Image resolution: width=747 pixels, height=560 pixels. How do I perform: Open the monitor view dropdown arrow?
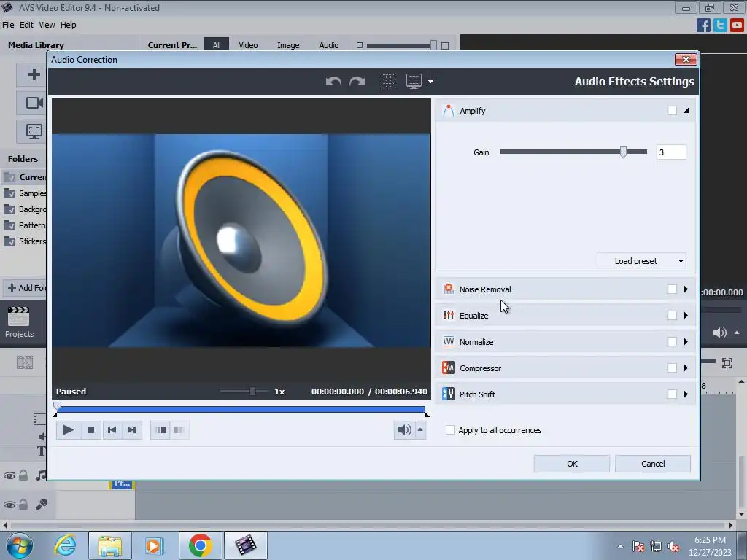pyautogui.click(x=430, y=82)
